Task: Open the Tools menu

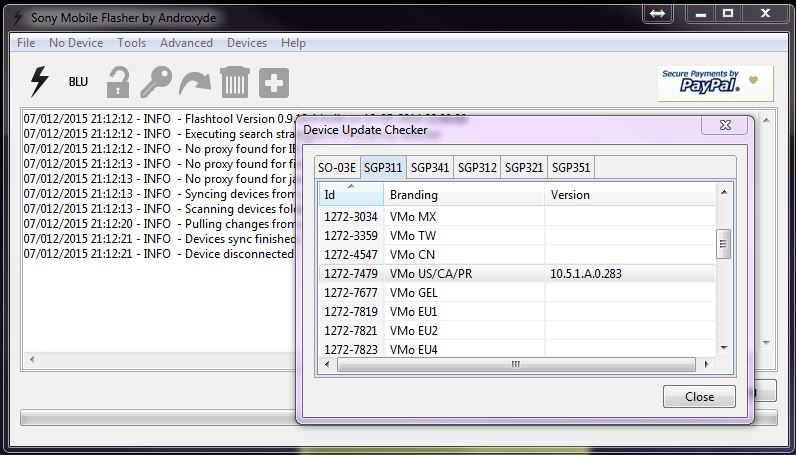Action: point(131,43)
